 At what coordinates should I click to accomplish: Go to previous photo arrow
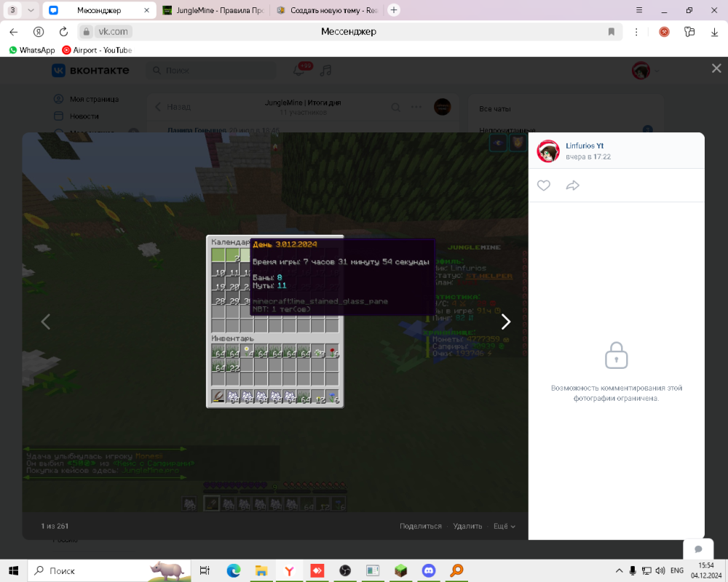45,322
